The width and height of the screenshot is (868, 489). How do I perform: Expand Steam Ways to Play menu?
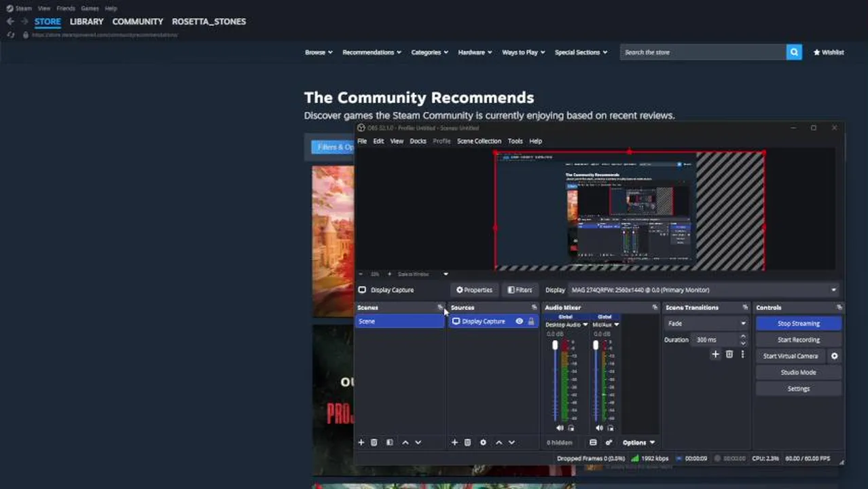pos(524,52)
